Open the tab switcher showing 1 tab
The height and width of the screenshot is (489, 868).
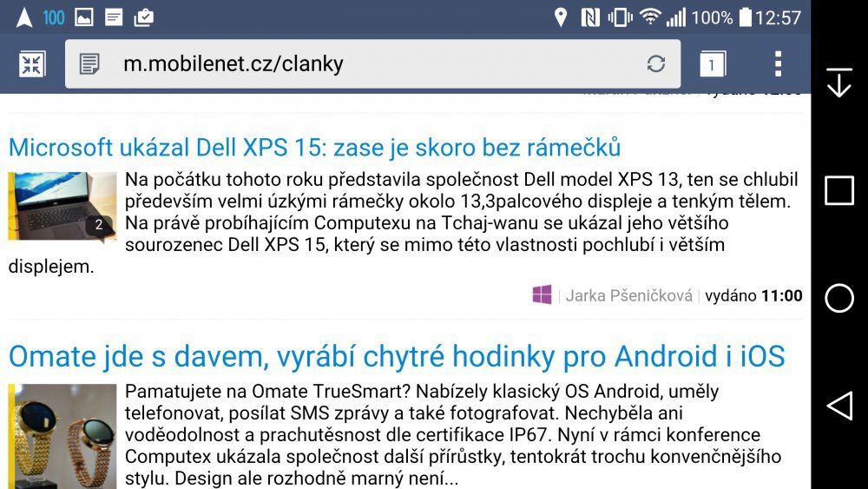[x=712, y=63]
